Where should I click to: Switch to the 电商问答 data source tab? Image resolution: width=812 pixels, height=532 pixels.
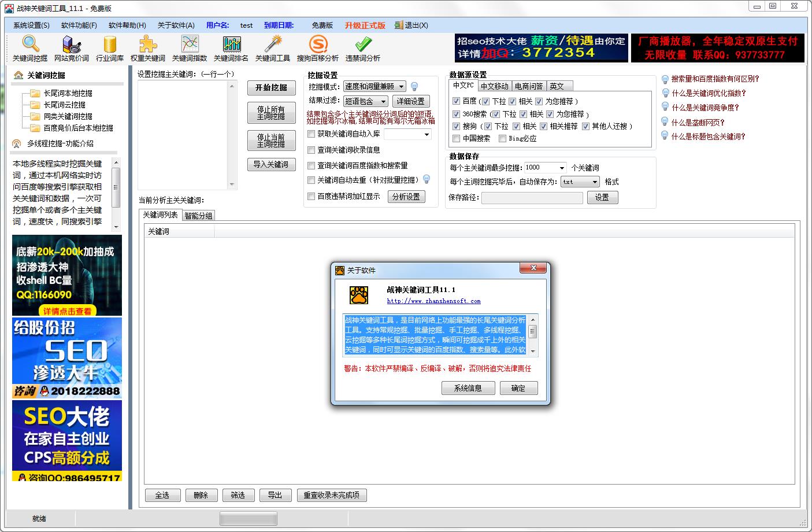tap(529, 86)
